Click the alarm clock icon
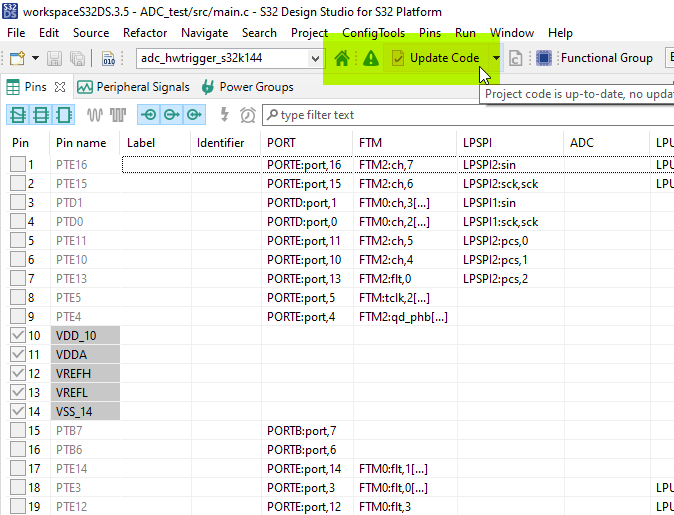 [x=248, y=115]
